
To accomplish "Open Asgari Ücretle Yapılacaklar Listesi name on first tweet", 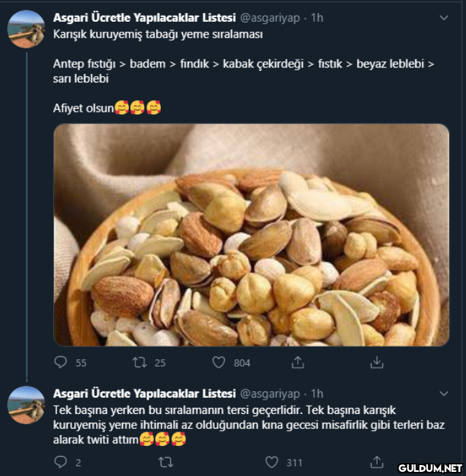I will (144, 18).
